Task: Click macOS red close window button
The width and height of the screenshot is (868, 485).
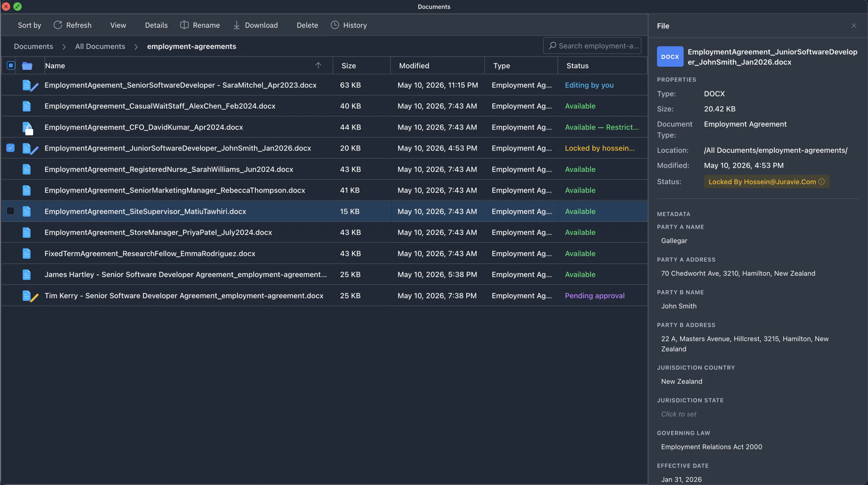Action: point(6,6)
